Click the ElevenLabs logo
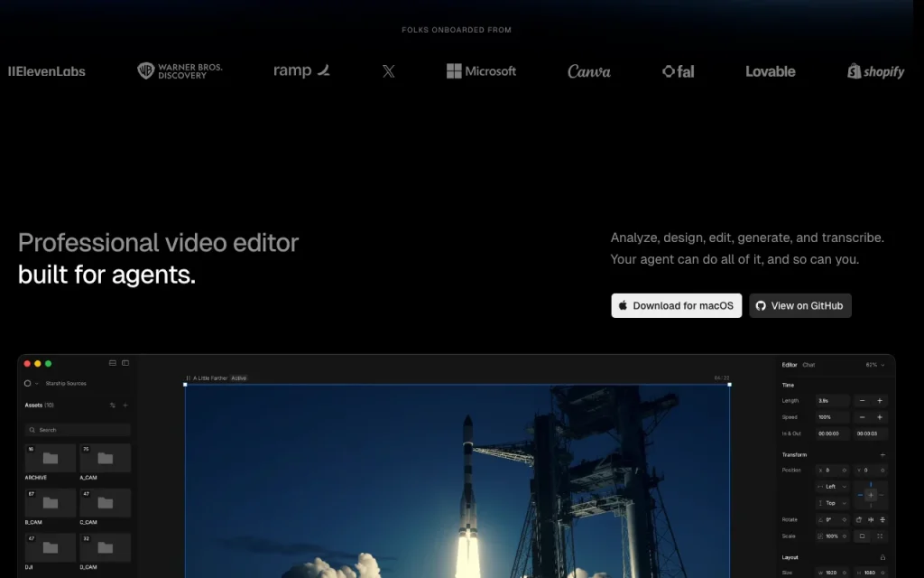The width and height of the screenshot is (924, 578). 47,71
